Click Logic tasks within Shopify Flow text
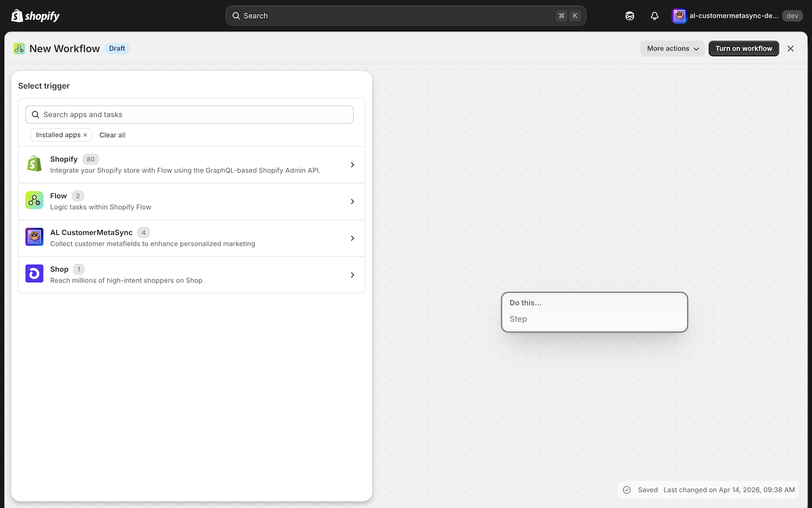 pyautogui.click(x=101, y=207)
